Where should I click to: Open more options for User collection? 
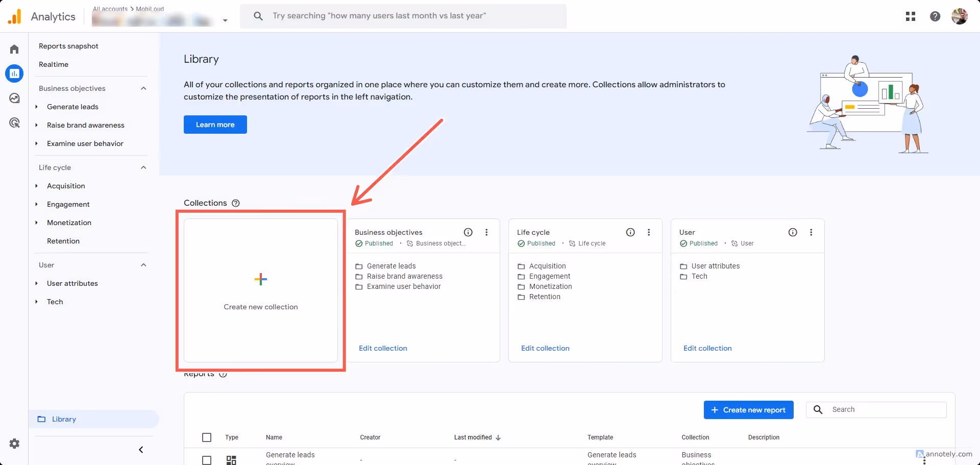click(x=811, y=232)
